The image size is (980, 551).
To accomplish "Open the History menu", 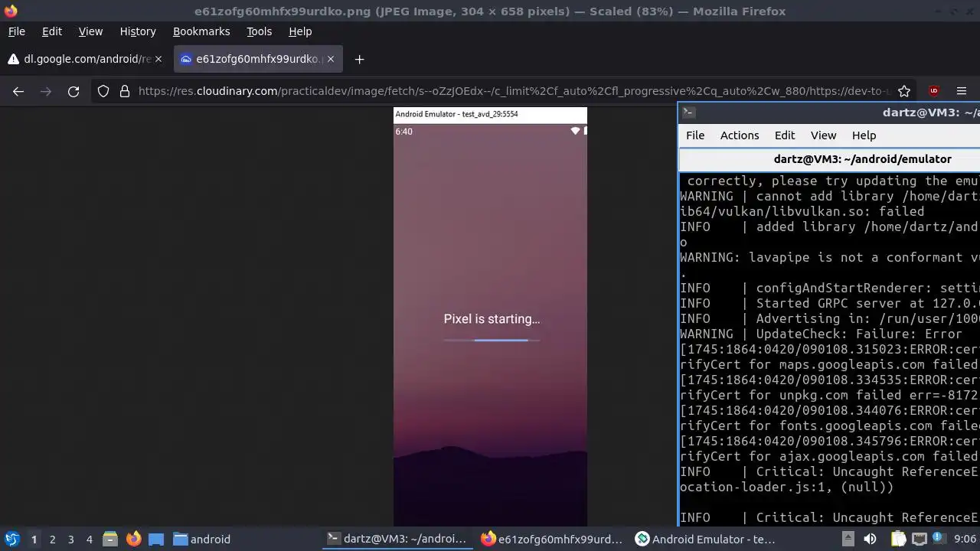I will [x=138, y=31].
